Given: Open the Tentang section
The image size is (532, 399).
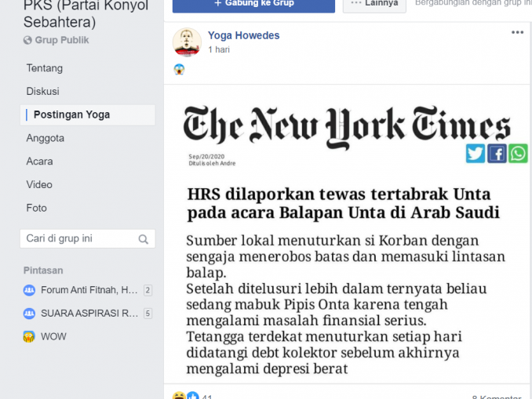Looking at the screenshot, I should (45, 68).
